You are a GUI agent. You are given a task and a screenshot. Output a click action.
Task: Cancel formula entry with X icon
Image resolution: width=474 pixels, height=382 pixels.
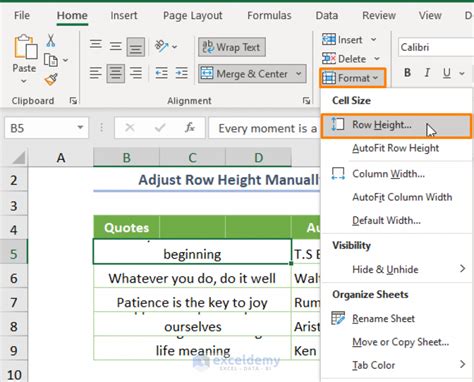[130, 127]
